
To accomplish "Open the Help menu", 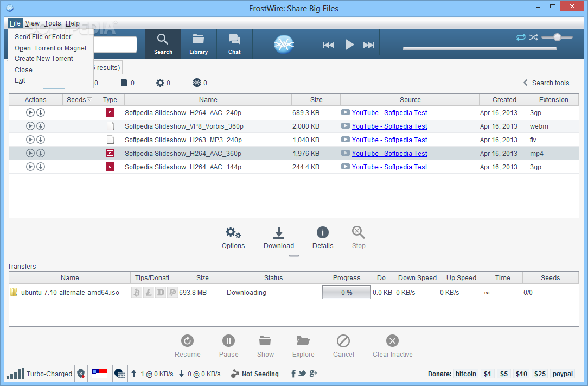I will coord(72,23).
